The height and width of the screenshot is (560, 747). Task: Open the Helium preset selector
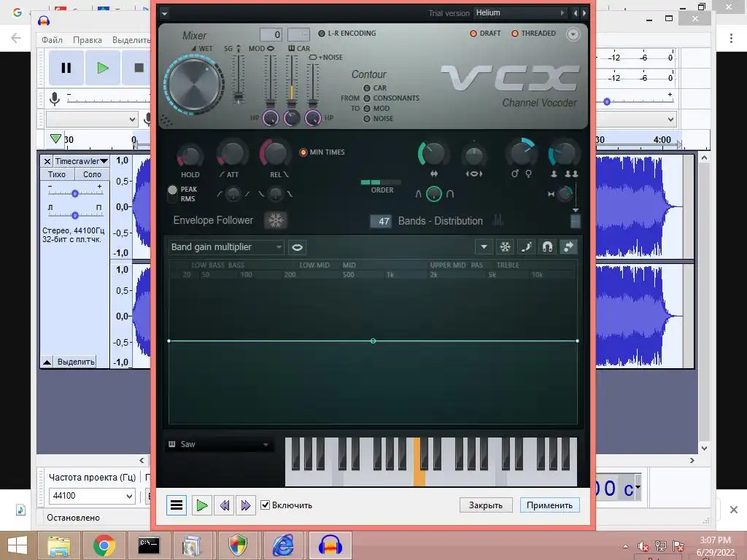[x=519, y=13]
